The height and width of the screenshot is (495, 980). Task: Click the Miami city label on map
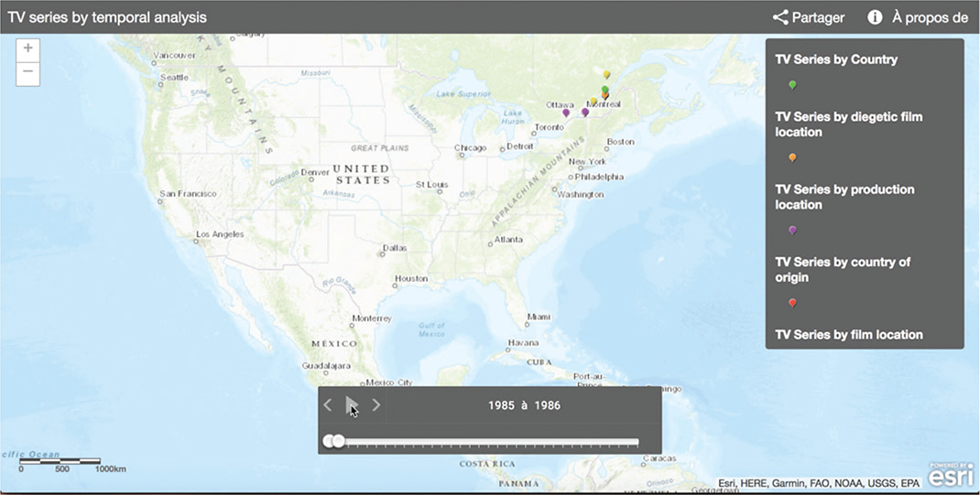click(x=539, y=317)
